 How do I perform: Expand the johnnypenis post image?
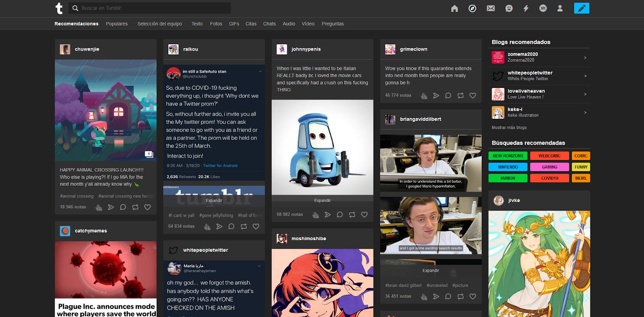pos(322,200)
